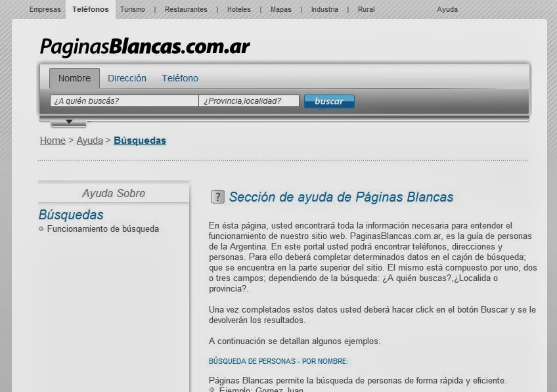Click the Ayuda breadcrumb link
557x392 pixels.
(89, 141)
